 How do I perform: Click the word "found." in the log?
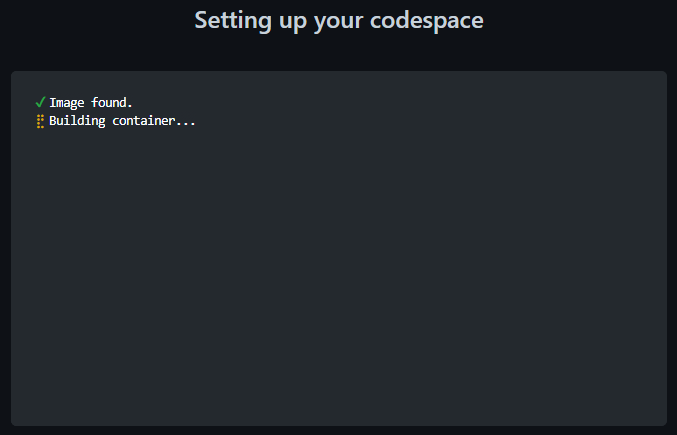[x=112, y=102]
